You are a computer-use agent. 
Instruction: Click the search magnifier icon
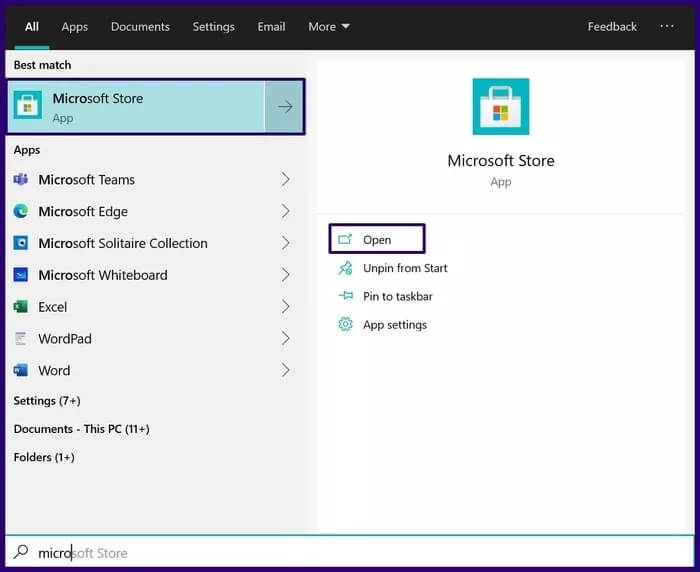point(21,552)
